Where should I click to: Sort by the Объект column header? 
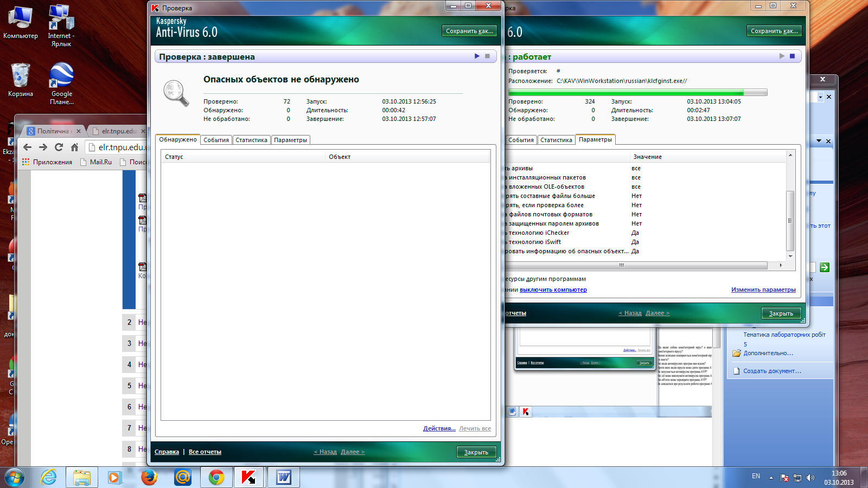(407, 157)
